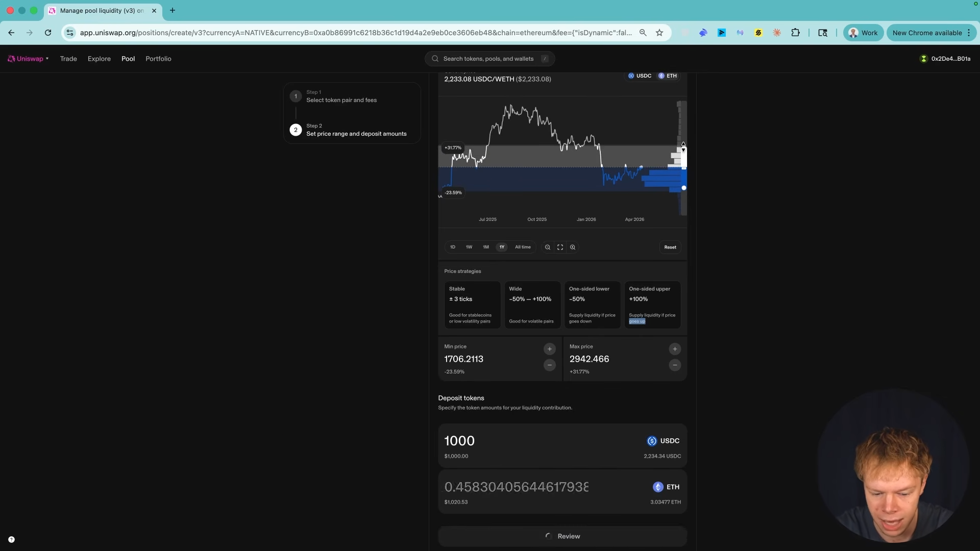Screen dimensions: 980x551
Task: Grab the lower range handle on the chart
Action: (684, 188)
